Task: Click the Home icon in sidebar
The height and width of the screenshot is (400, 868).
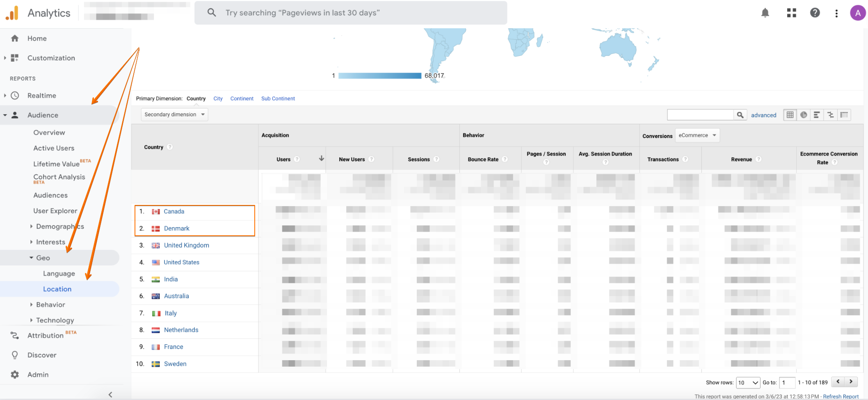Action: [15, 38]
